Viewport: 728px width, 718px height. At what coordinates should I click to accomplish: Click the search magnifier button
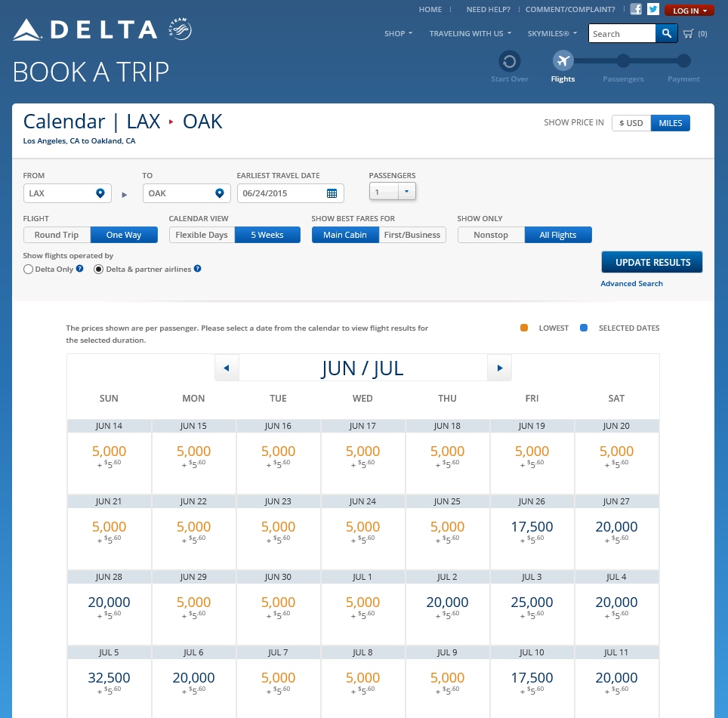click(x=666, y=33)
